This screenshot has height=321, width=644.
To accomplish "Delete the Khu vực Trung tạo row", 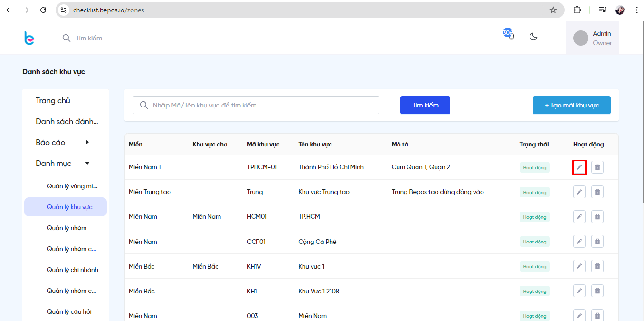I will 597,192.
